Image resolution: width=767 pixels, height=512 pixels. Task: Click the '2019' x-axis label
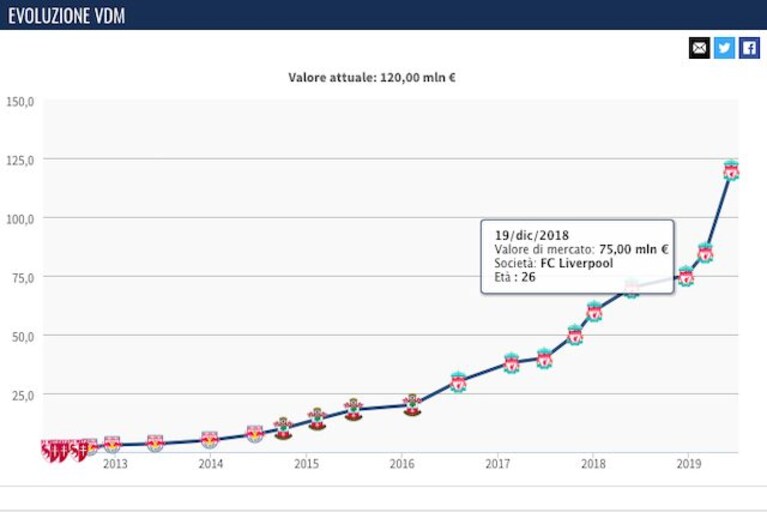point(689,464)
